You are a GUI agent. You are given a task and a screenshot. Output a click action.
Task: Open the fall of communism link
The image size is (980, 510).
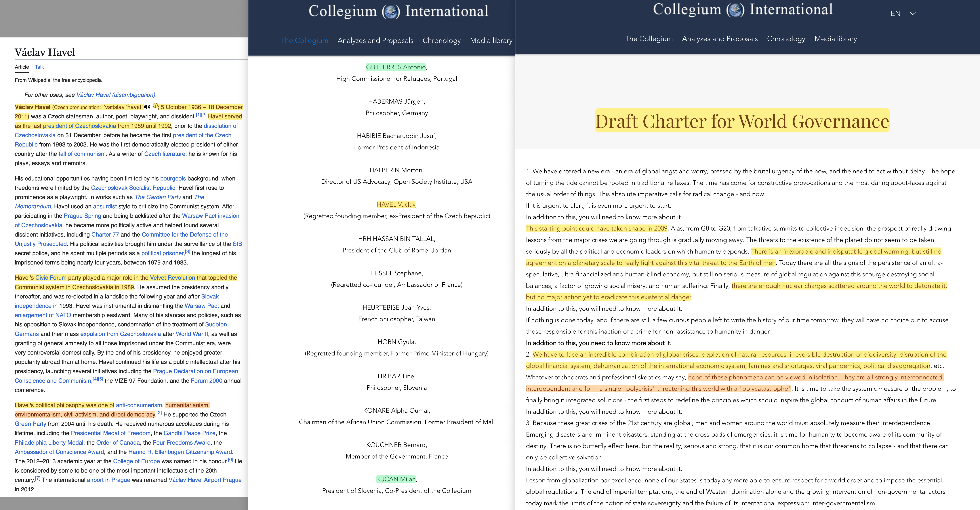tap(82, 154)
